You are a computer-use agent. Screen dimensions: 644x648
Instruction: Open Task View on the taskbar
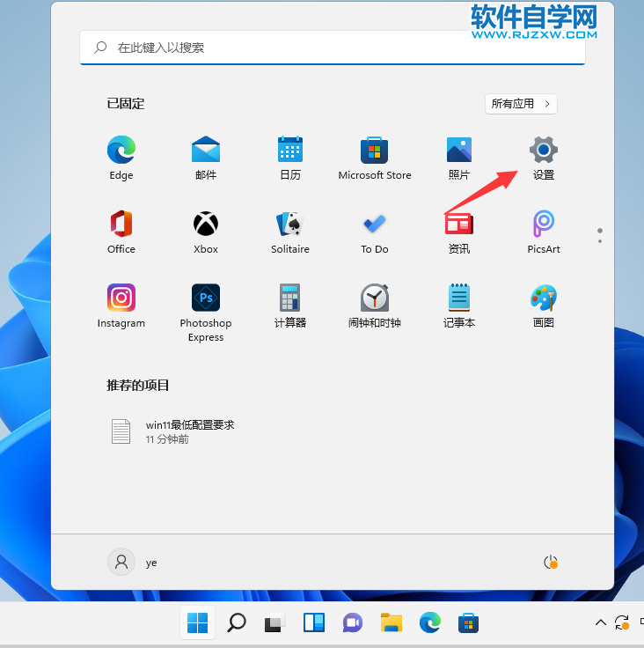click(274, 622)
